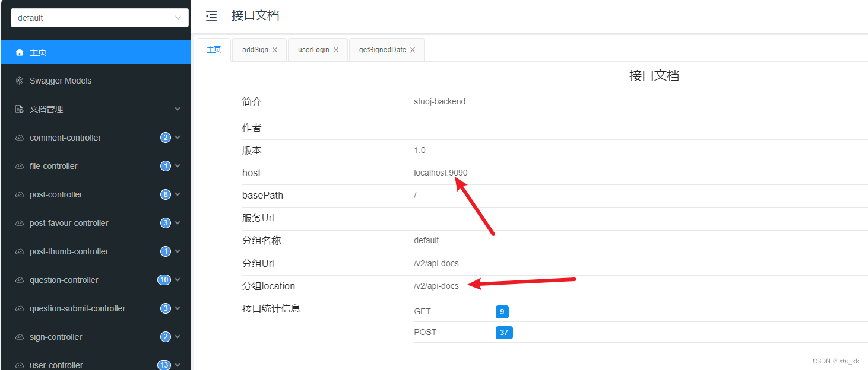Click the post-favour-controller cloud icon
The height and width of the screenshot is (370, 868).
coord(21,222)
